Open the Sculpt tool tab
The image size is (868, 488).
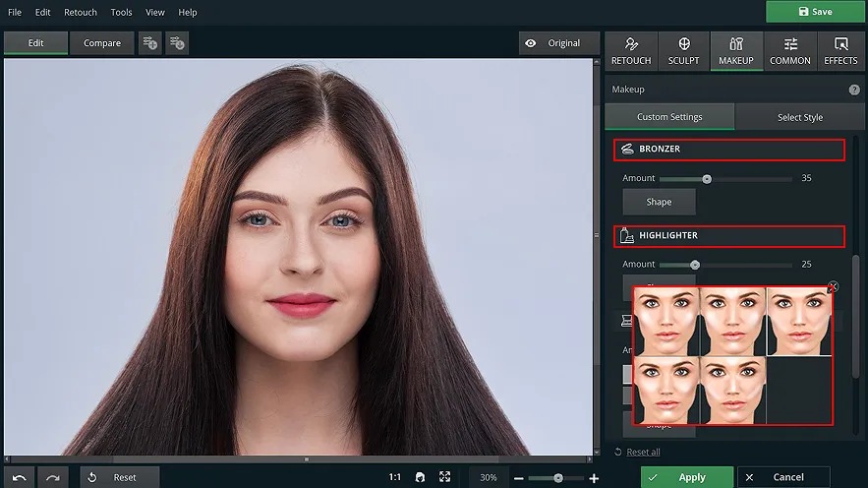pyautogui.click(x=683, y=51)
